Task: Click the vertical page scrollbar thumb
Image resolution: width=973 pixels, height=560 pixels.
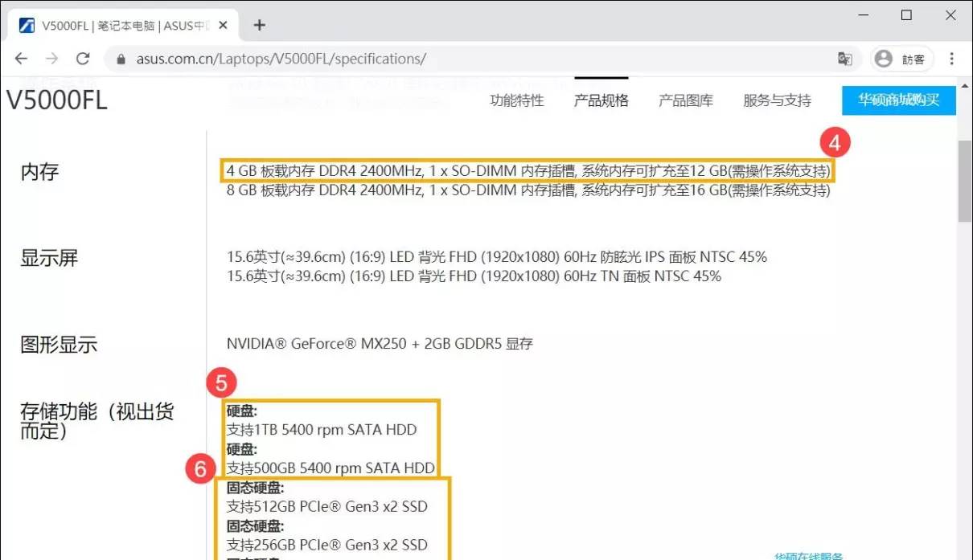Action: 964,181
